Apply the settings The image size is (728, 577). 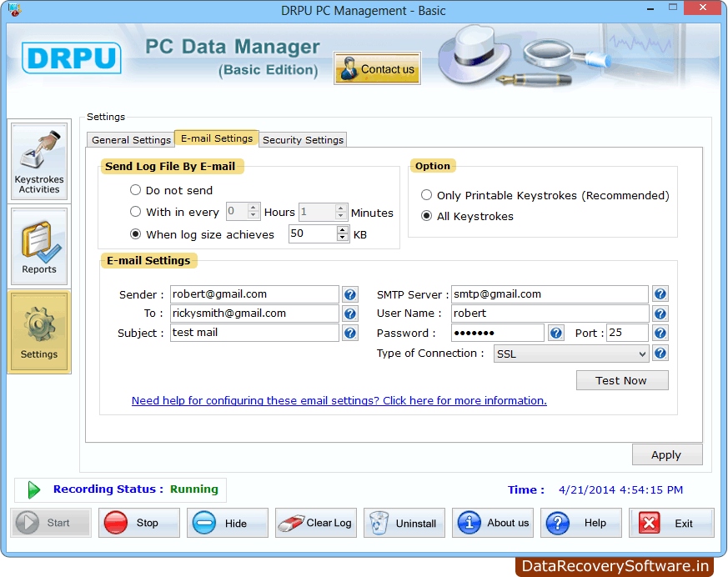[x=667, y=454]
